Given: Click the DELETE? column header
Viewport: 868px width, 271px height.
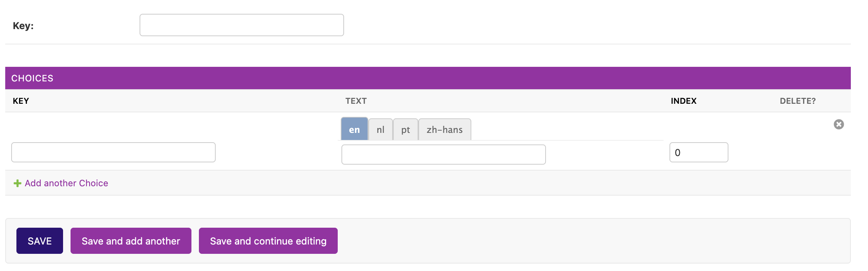Looking at the screenshot, I should pyautogui.click(x=797, y=101).
